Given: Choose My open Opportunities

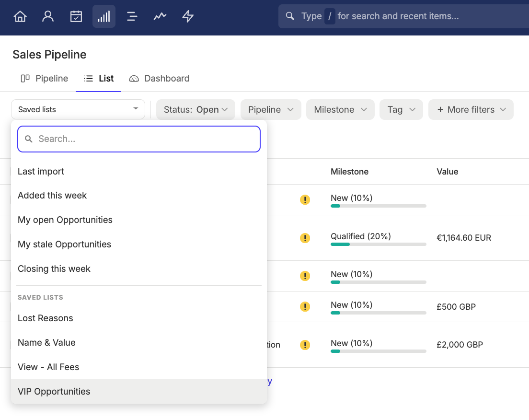Looking at the screenshot, I should [139, 220].
